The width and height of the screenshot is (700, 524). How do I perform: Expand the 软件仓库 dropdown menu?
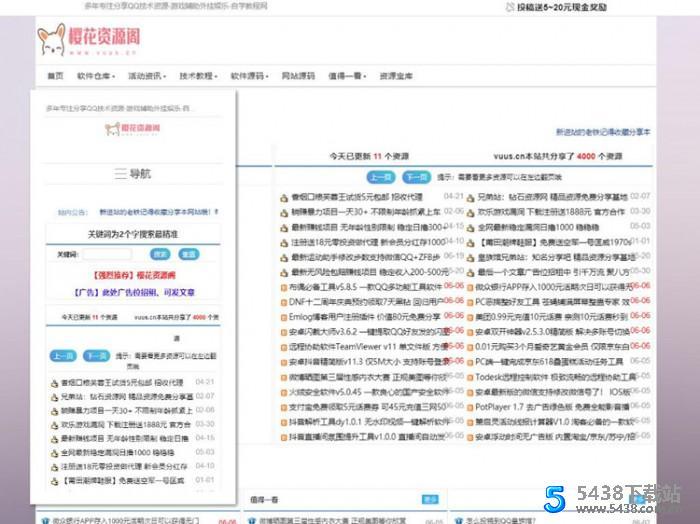tap(96, 76)
